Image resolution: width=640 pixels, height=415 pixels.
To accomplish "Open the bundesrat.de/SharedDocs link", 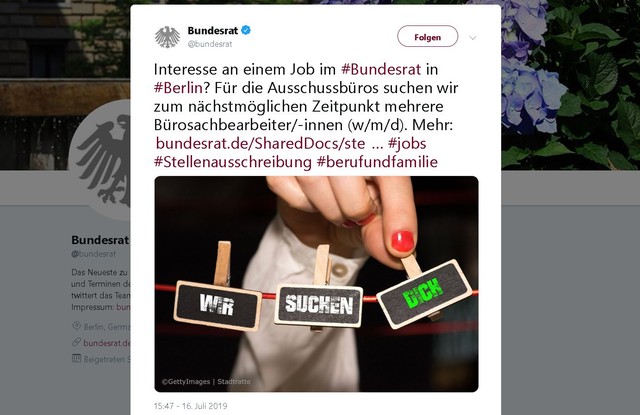I will (x=260, y=143).
